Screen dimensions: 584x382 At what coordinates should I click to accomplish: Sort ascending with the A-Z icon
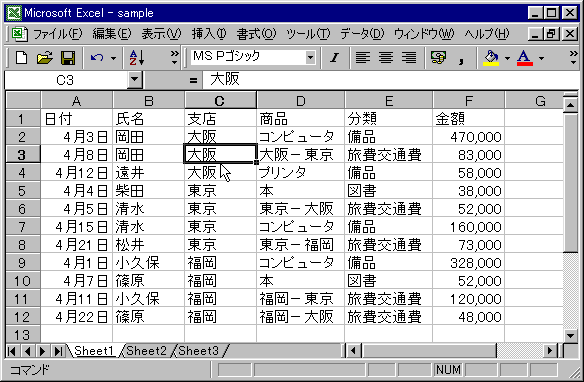pos(137,58)
